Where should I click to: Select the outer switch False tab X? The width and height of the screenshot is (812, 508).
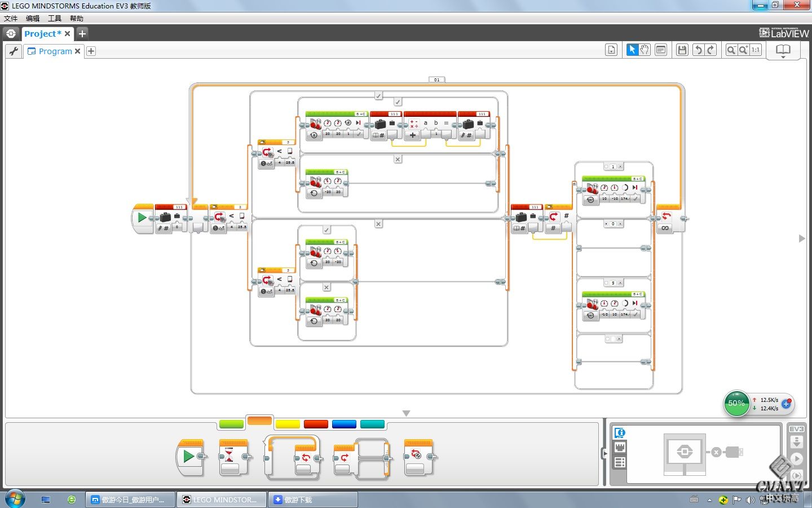378,224
